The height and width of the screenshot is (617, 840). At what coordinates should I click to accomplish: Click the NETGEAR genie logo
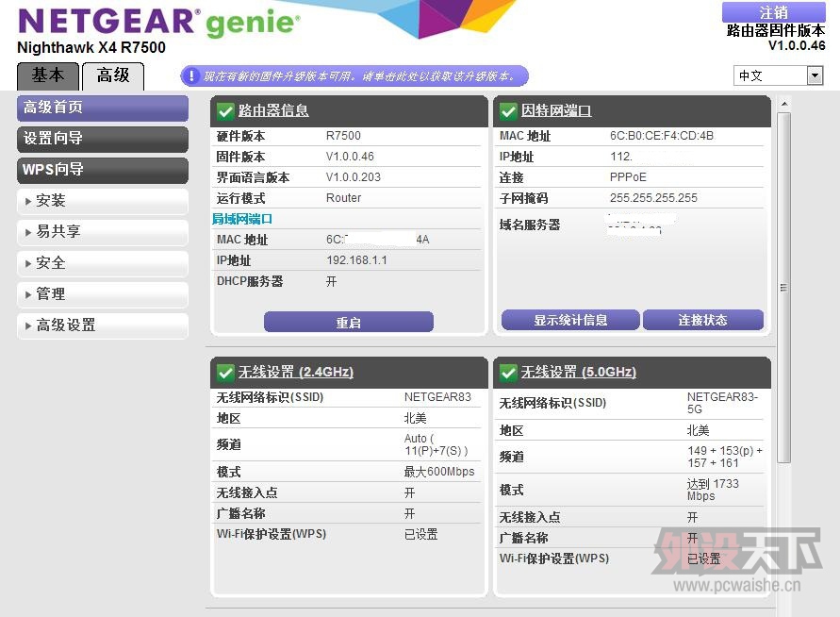[x=159, y=22]
